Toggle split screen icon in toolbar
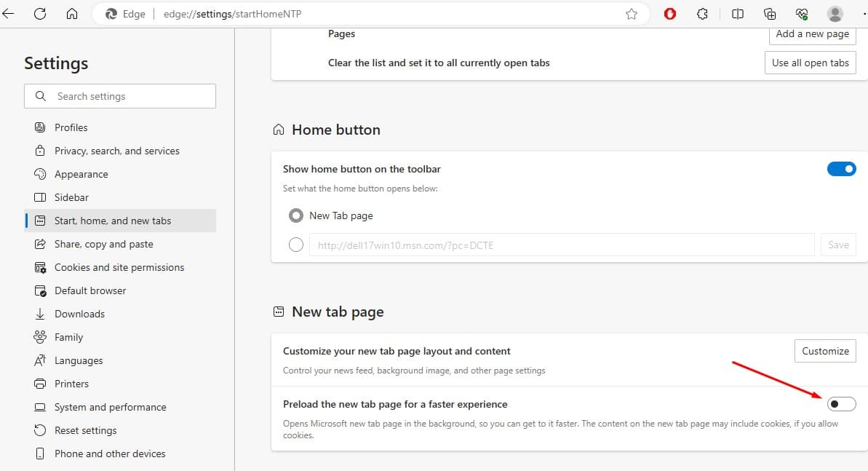Viewport: 868px width, 471px height. [x=738, y=14]
